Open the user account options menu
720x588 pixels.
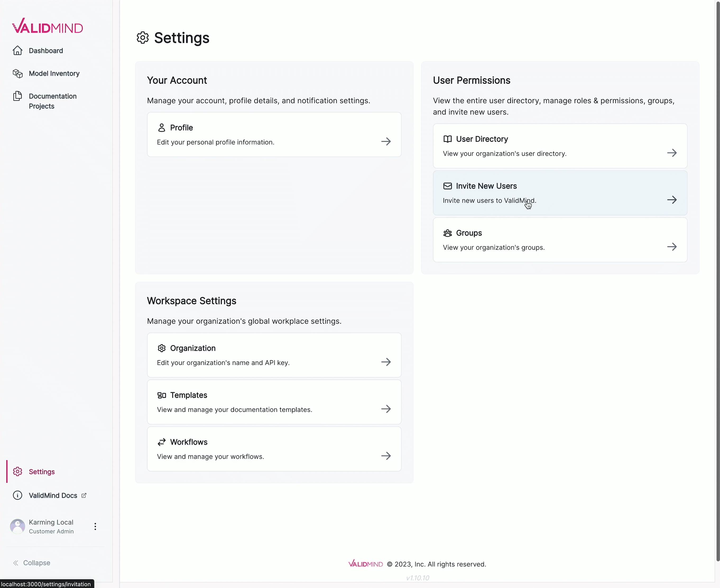point(95,526)
